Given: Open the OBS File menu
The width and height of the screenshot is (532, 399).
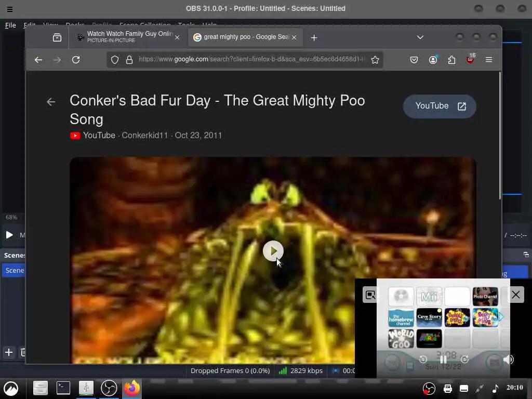Looking at the screenshot, I should [10, 25].
